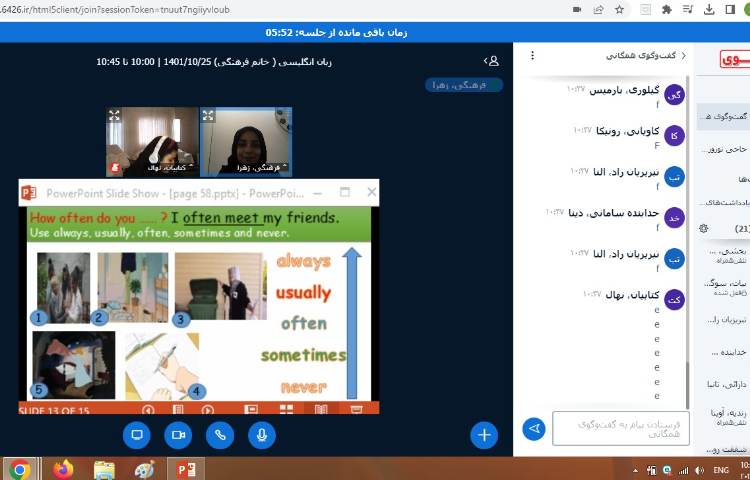This screenshot has height=480, width=750.
Task: Click the talking indicator pill above webcams
Action: [x=463, y=85]
